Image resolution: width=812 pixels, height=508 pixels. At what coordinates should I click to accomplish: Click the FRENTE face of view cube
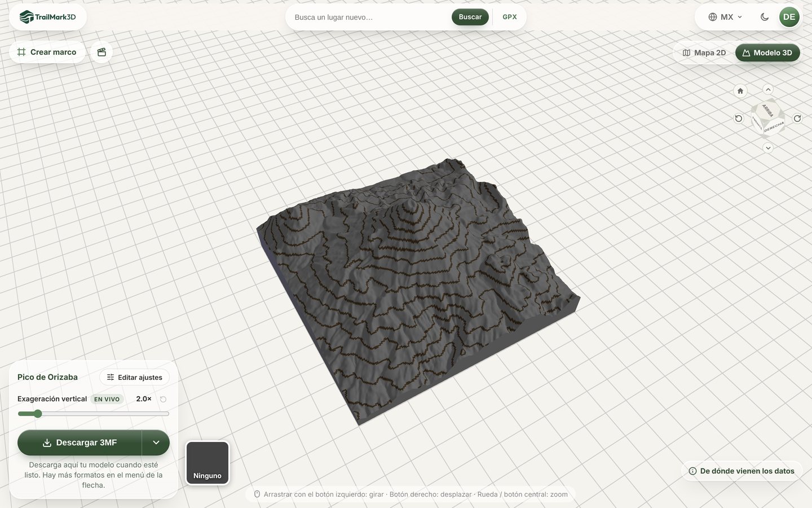click(x=756, y=123)
